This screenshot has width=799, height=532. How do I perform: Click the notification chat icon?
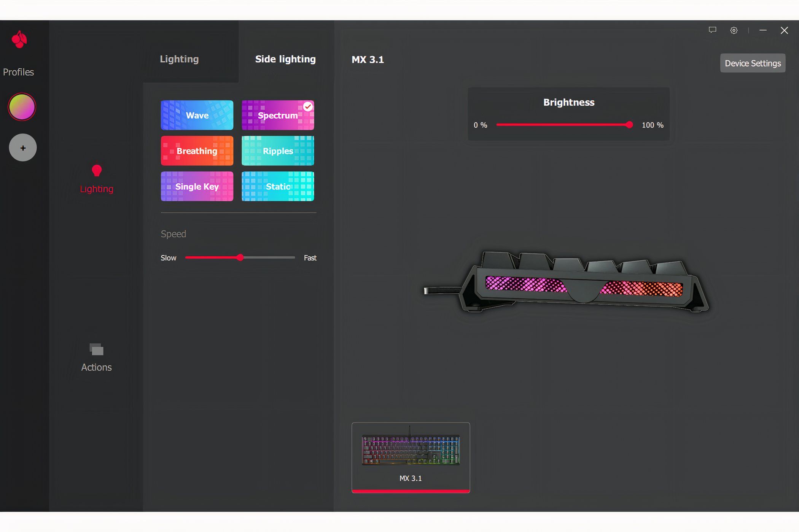[x=713, y=30]
